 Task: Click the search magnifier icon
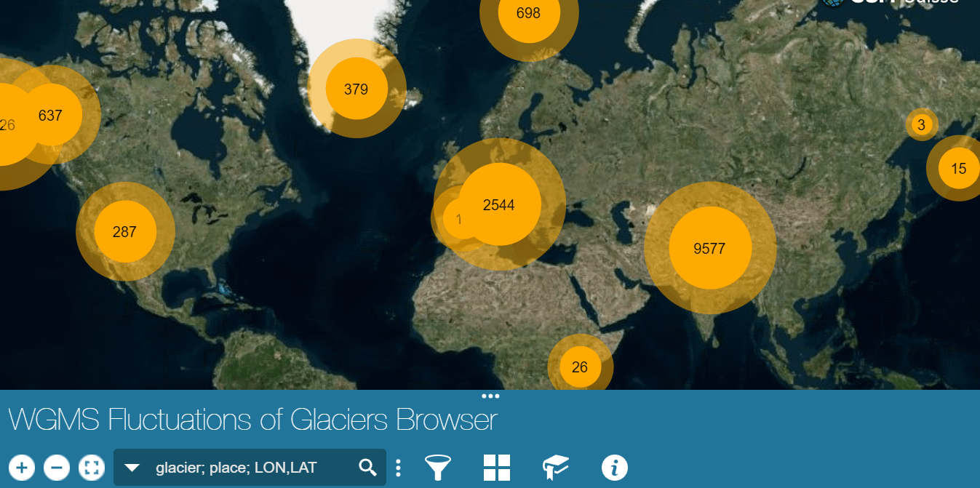point(368,467)
